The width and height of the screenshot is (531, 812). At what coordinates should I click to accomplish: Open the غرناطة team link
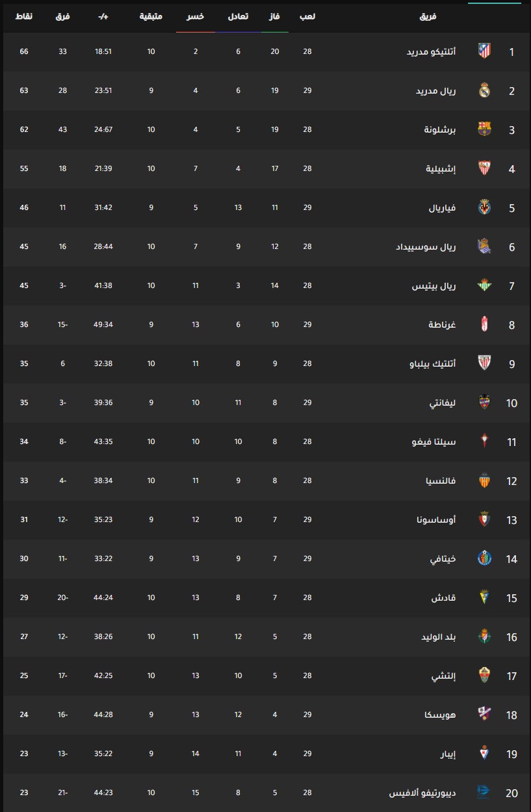[x=442, y=325]
